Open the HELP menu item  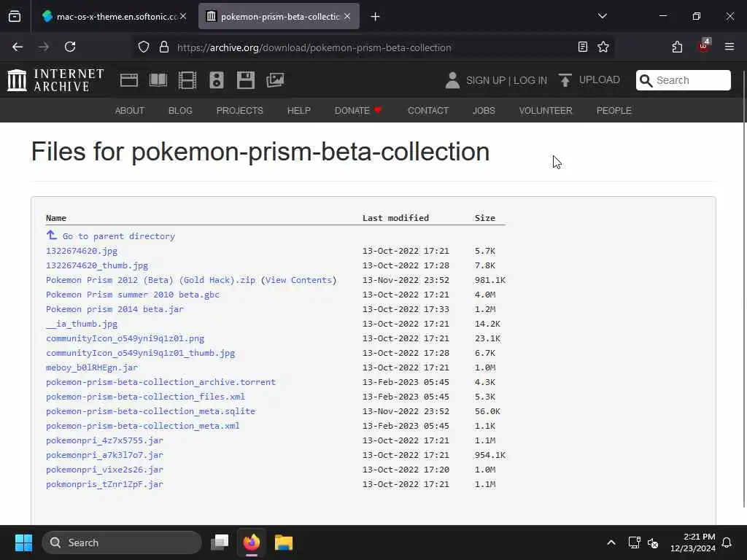pyautogui.click(x=298, y=111)
